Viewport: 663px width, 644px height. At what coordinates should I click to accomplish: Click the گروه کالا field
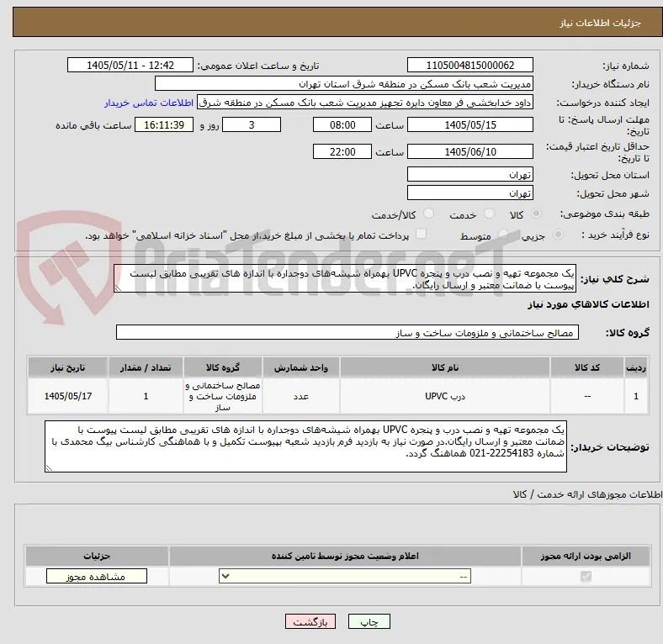[347, 333]
